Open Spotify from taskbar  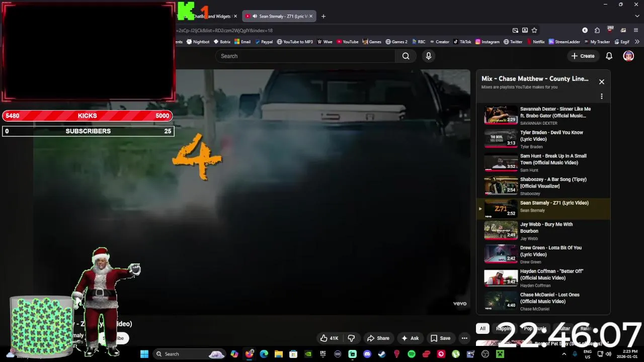[412, 354]
